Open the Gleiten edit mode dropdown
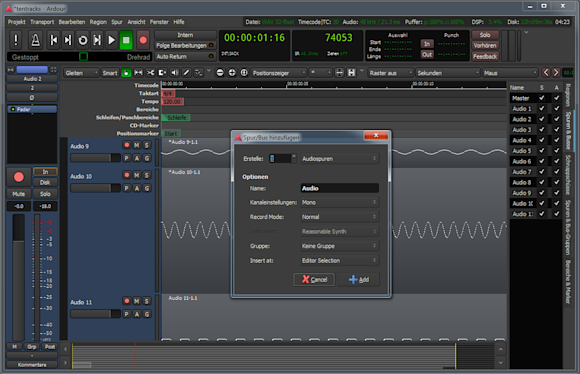This screenshot has height=374, width=580. 81,73
